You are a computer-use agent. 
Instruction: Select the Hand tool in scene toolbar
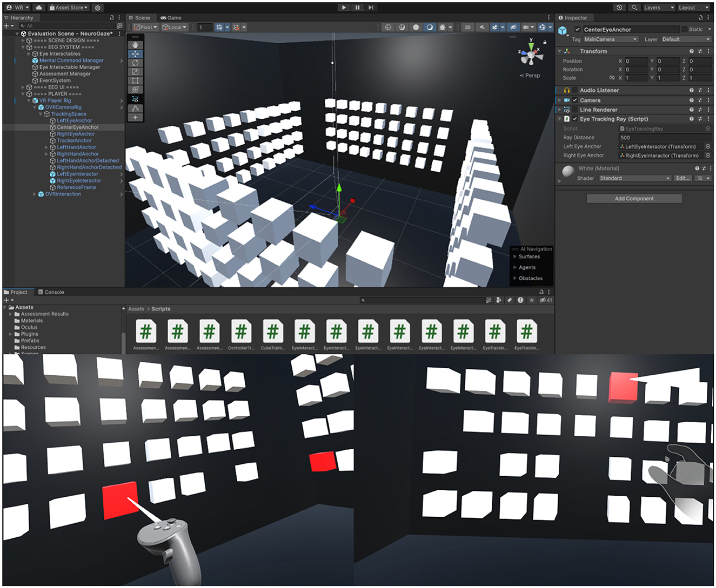point(135,45)
